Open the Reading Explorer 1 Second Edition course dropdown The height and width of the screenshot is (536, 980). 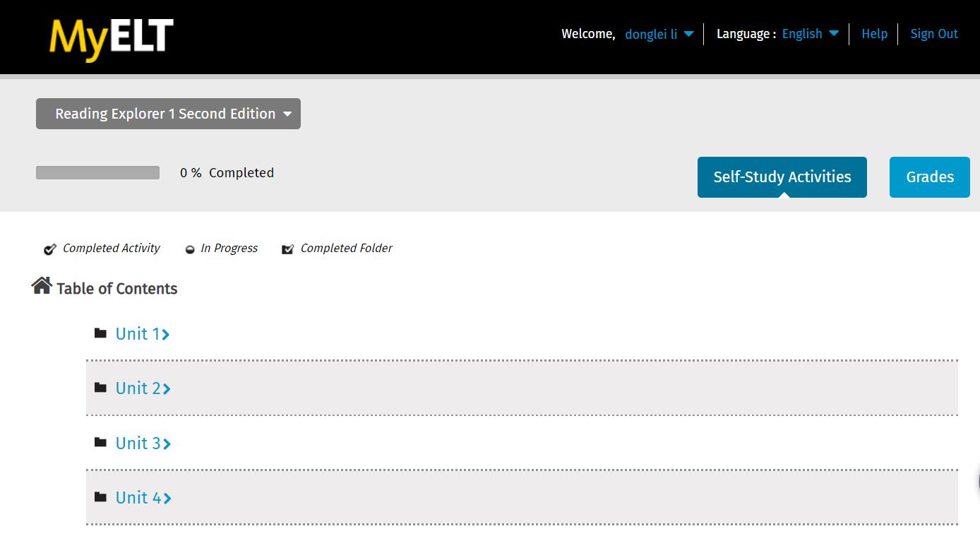tap(168, 114)
